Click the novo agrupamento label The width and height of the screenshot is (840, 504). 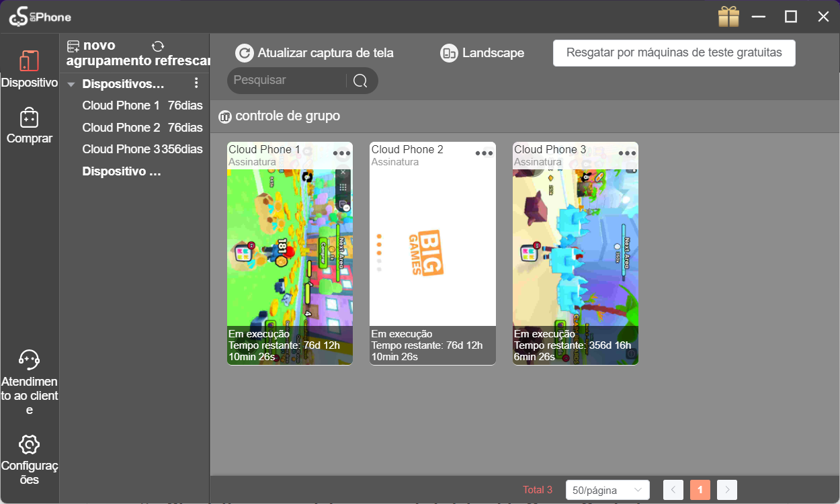[x=110, y=53]
